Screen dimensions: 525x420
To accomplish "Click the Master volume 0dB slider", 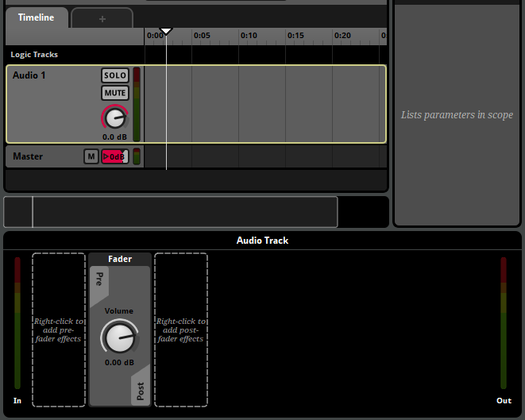I will point(114,156).
